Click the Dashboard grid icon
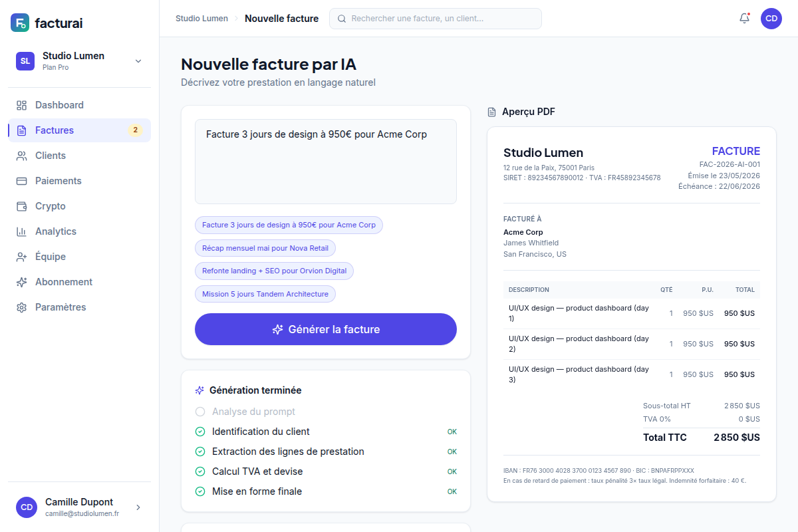This screenshot has width=798, height=532. click(x=22, y=105)
